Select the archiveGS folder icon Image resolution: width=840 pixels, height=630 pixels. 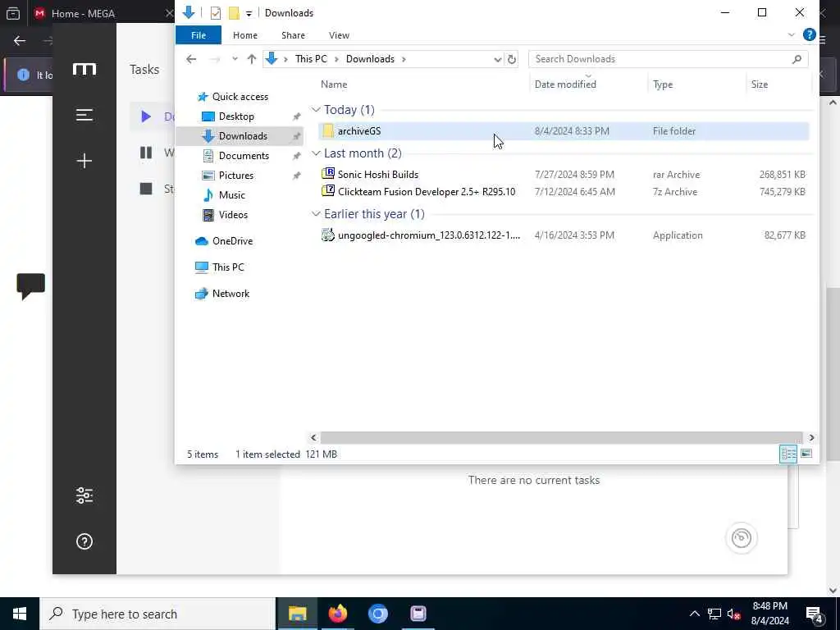(328, 130)
